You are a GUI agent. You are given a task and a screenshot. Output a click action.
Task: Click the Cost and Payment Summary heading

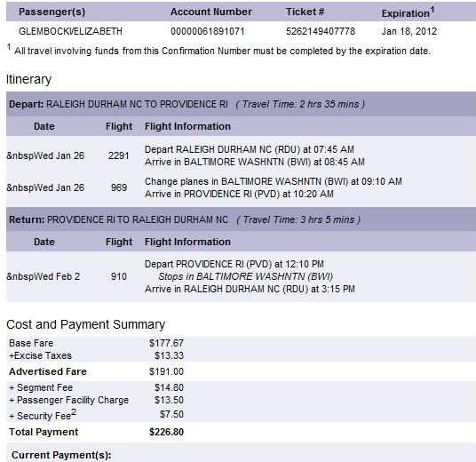click(x=85, y=324)
